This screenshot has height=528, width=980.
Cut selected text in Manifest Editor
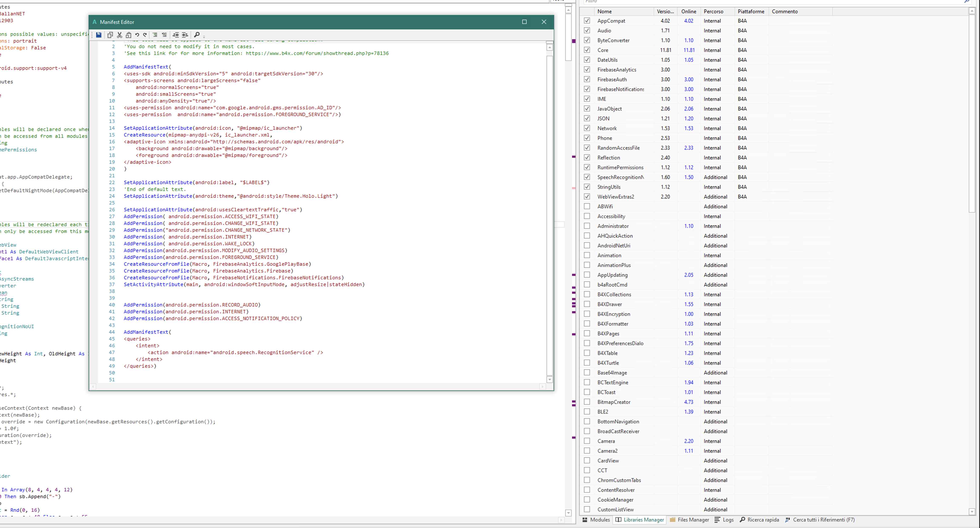coord(119,35)
